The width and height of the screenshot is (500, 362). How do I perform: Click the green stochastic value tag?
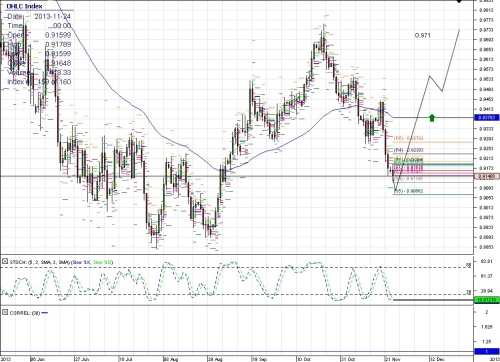coord(487,300)
